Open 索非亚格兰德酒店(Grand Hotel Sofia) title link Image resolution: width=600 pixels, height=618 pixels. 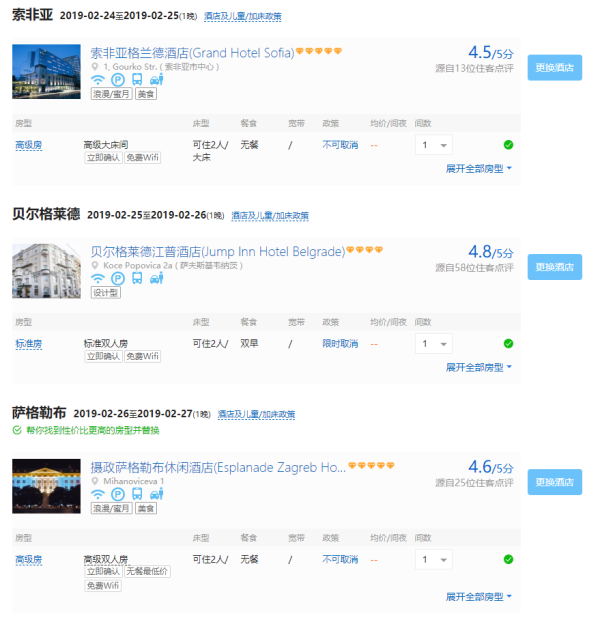coord(192,53)
